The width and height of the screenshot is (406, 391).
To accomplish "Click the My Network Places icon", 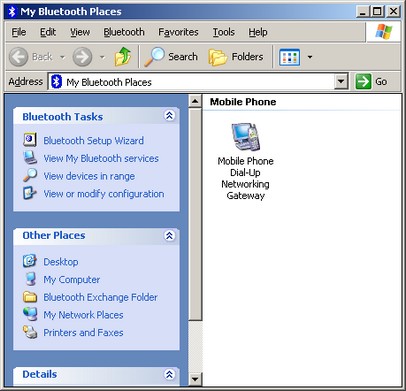I will tap(30, 314).
